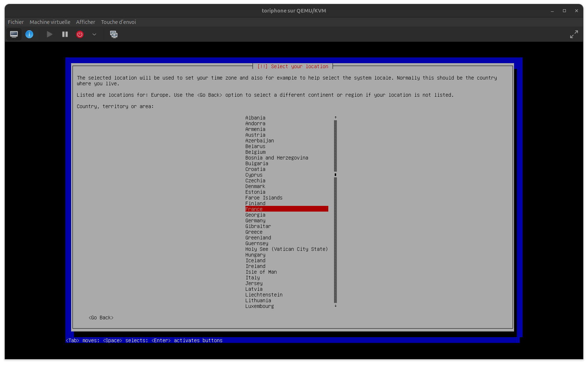Click the scrollbar down arrow in list
This screenshot has width=588, height=365.
point(335,306)
